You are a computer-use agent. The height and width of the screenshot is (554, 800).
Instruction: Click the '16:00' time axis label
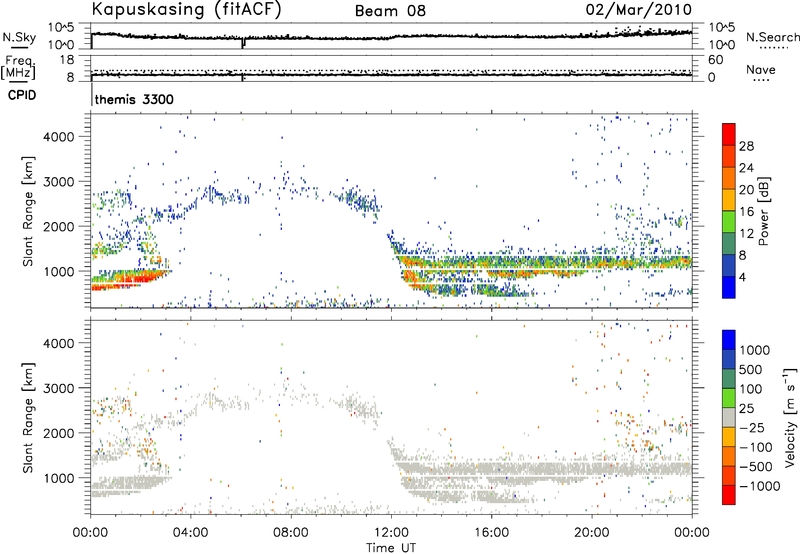[491, 533]
